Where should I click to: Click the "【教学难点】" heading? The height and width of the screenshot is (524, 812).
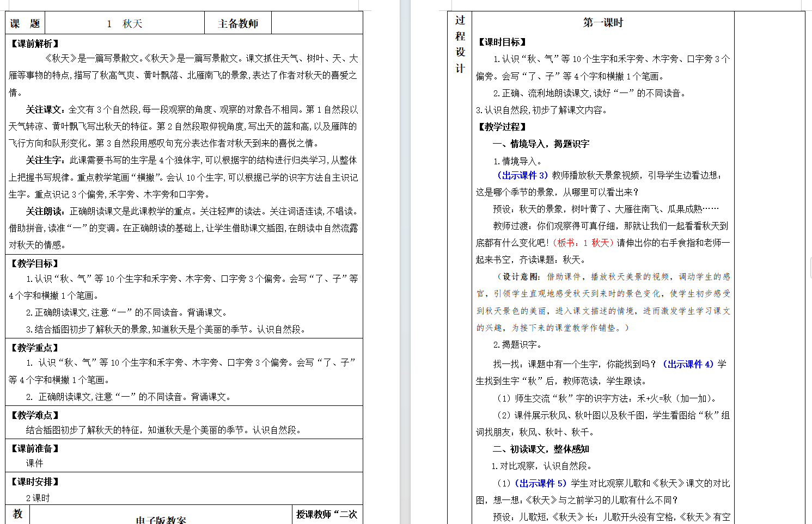pyautogui.click(x=35, y=415)
